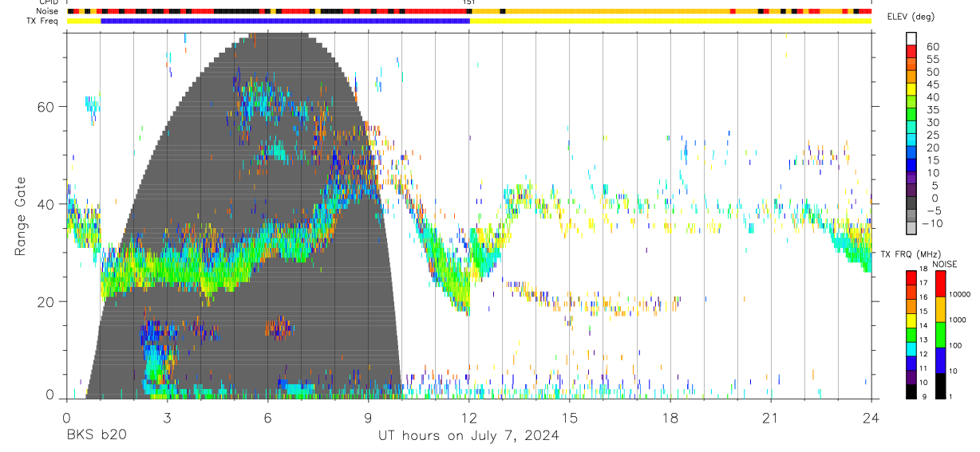Click the 17 label in TX FRQ legend

[923, 283]
